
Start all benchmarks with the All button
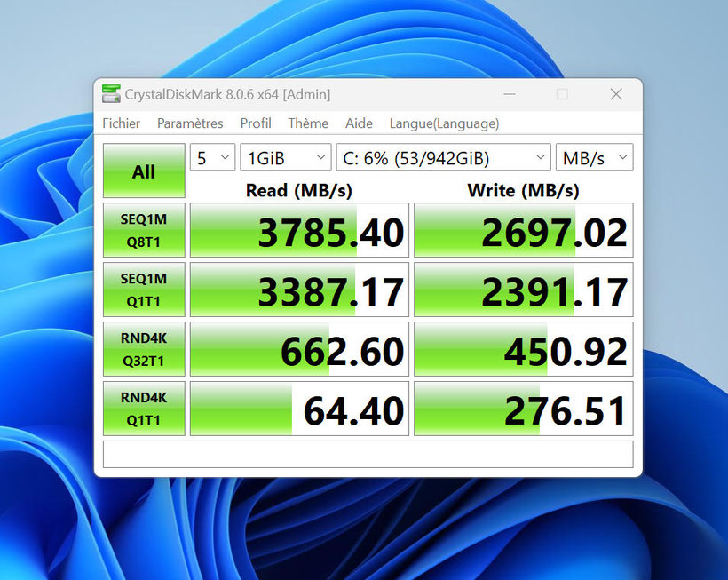point(144,171)
